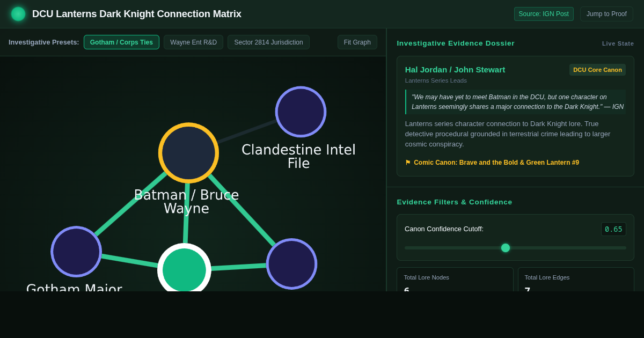The image size is (644, 338).
Task: Click the Jump to Proof button
Action: 606,14
